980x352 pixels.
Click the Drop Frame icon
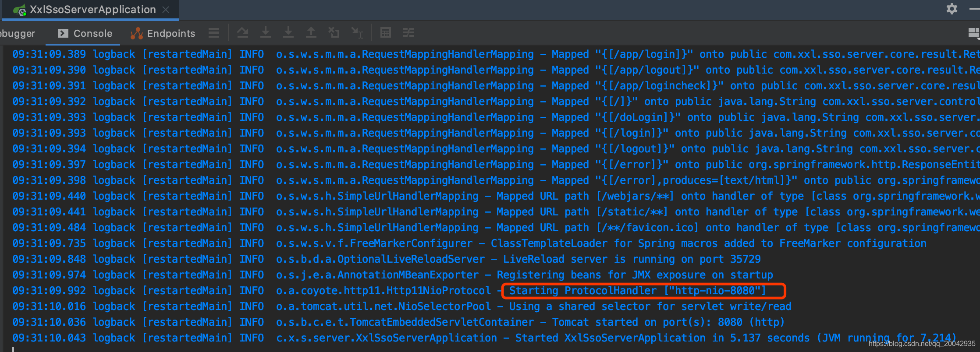pos(334,32)
